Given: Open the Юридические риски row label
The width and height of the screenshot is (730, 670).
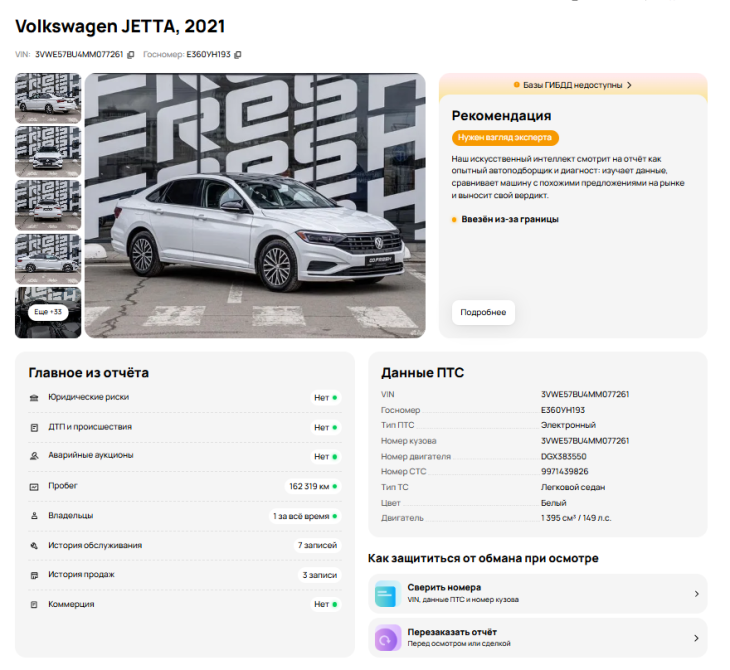Looking at the screenshot, I should [x=88, y=397].
